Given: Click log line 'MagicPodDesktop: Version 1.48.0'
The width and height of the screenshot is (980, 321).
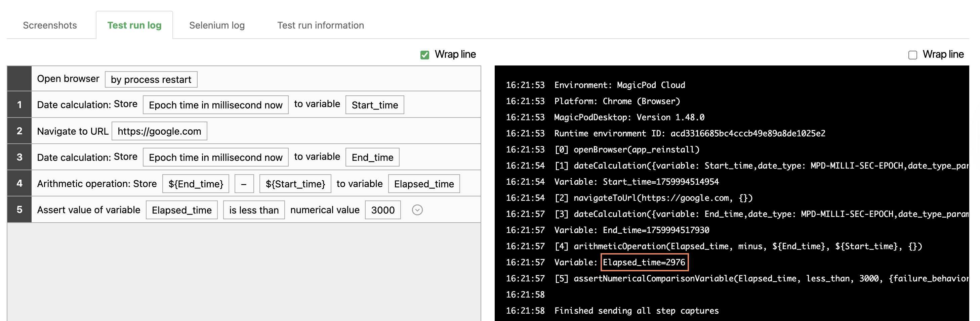Looking at the screenshot, I should point(629,118).
